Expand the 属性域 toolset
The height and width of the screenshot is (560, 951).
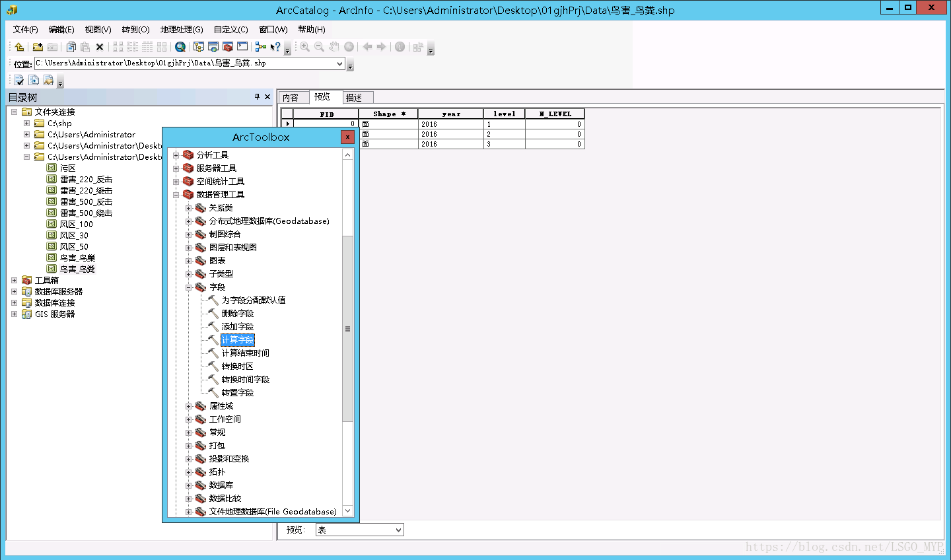point(189,406)
